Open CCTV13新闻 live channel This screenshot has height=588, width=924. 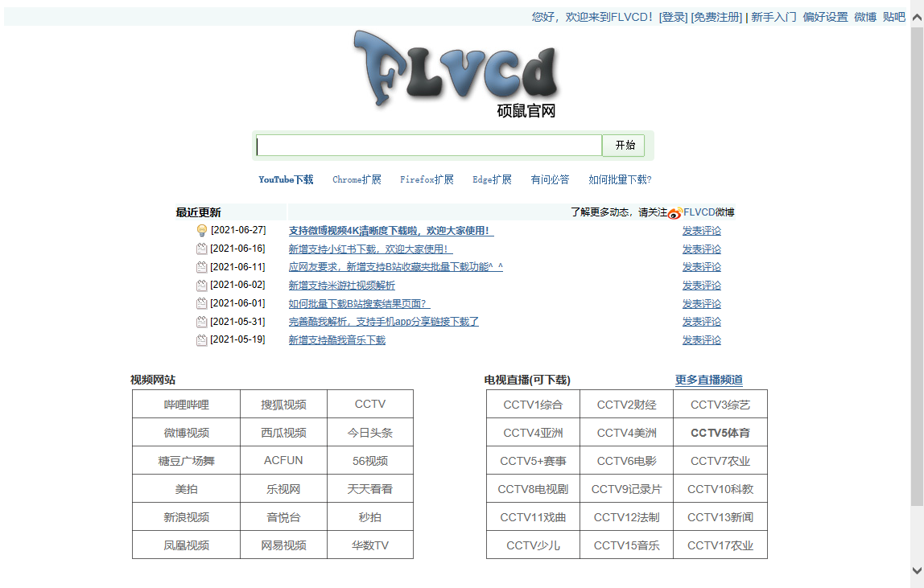click(720, 517)
